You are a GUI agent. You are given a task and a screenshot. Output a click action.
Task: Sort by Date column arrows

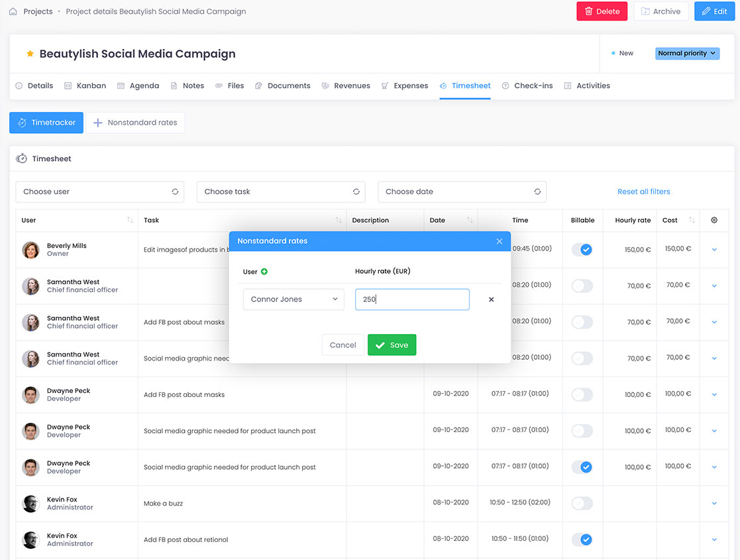click(x=470, y=220)
